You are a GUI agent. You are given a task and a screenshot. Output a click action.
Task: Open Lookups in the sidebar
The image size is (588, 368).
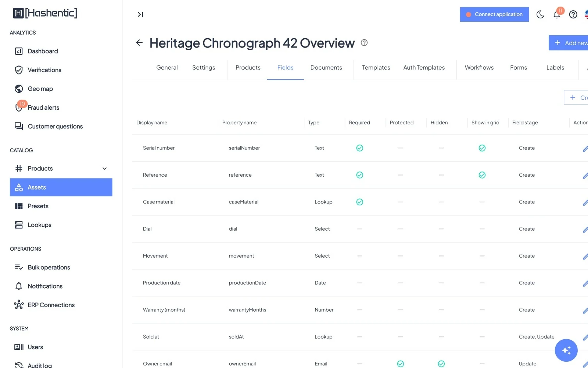(x=61, y=225)
